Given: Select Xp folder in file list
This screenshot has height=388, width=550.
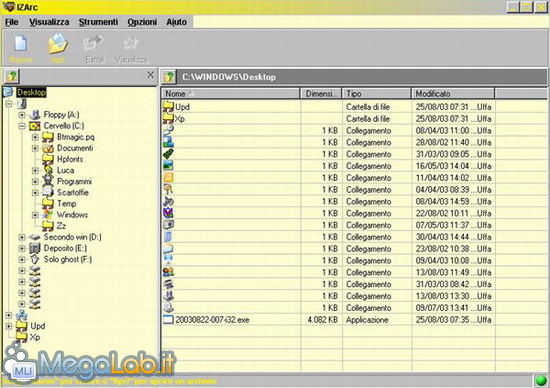Looking at the screenshot, I should click(x=174, y=119).
